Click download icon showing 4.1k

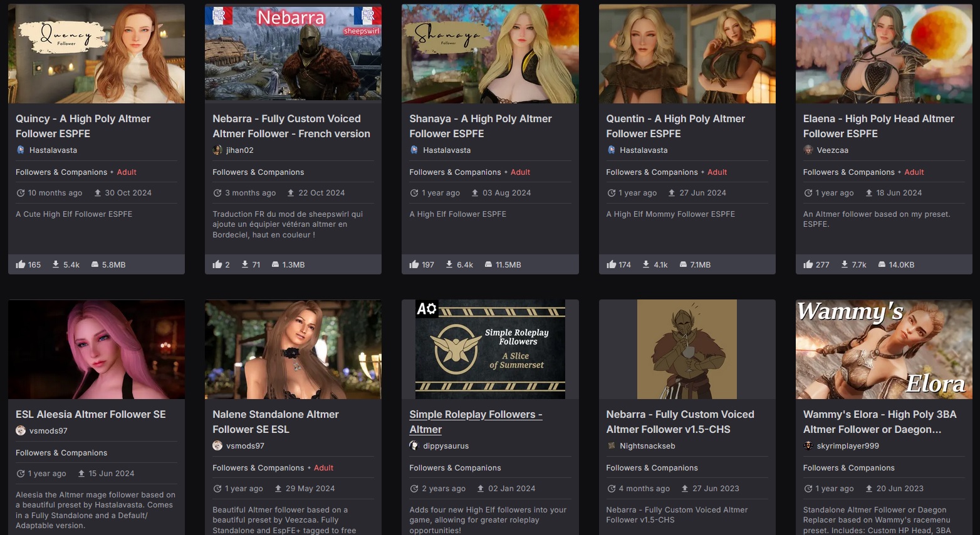point(646,264)
